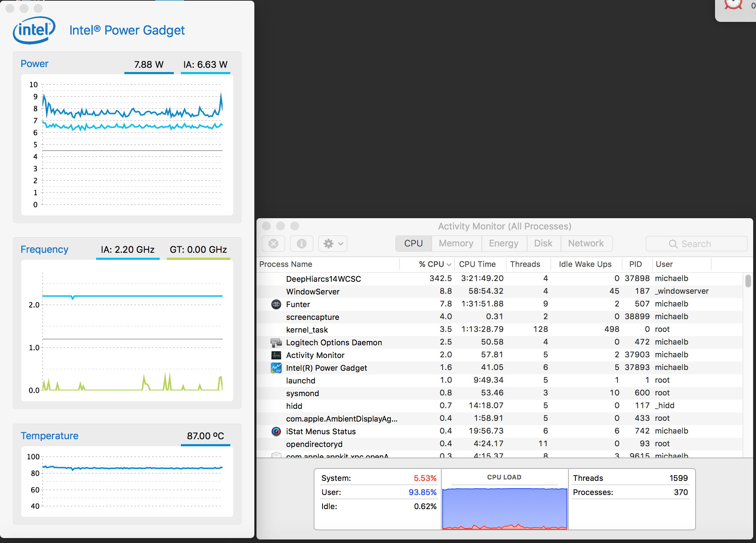This screenshot has width=756, height=543.
Task: Open the Inspect process info button
Action: click(302, 244)
